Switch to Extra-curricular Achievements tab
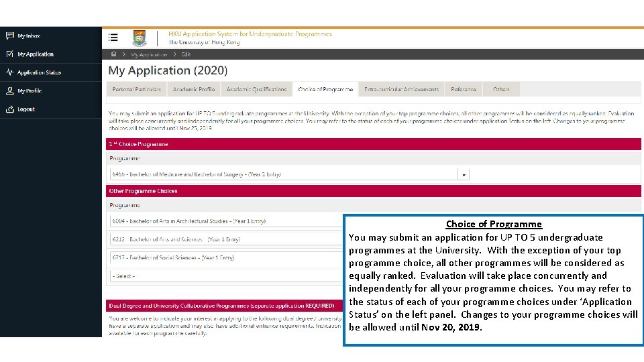 coord(401,89)
